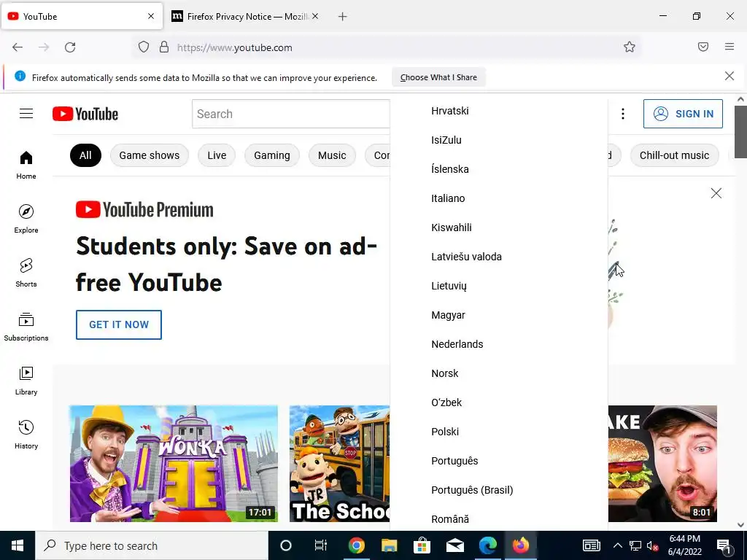Choose Italiano language
The height and width of the screenshot is (560, 747).
pos(499,198)
